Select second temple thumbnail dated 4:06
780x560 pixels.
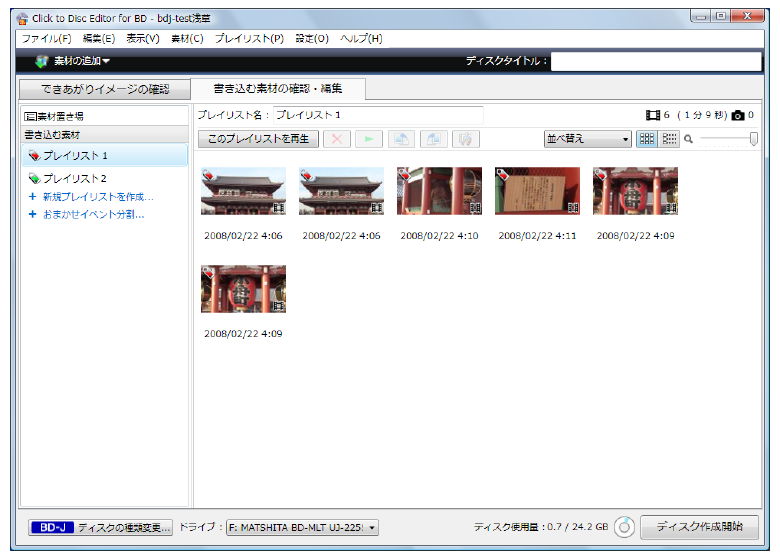(341, 191)
